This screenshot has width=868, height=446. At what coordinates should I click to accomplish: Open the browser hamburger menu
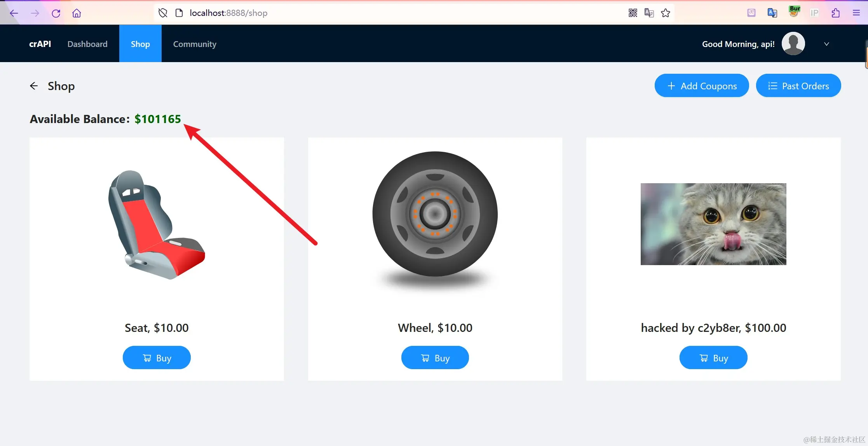tap(856, 13)
